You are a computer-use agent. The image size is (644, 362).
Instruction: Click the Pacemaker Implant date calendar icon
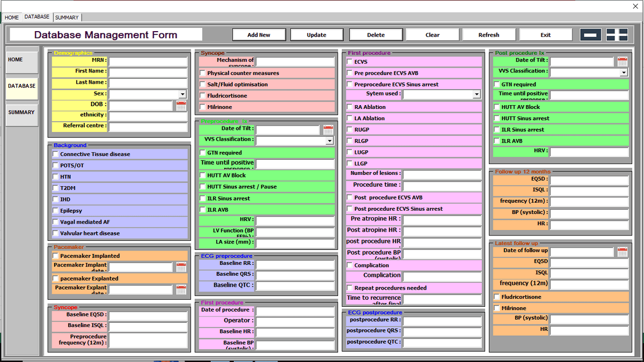coord(181,267)
